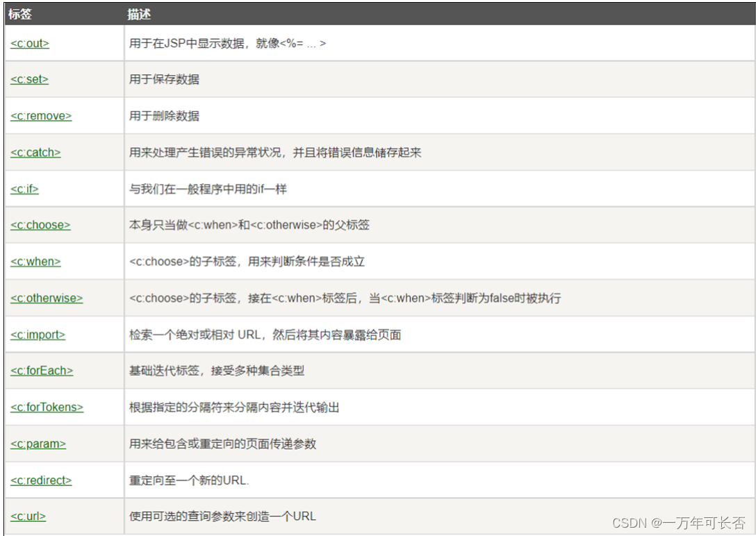Open the <c:forEach> tag link

[42, 371]
